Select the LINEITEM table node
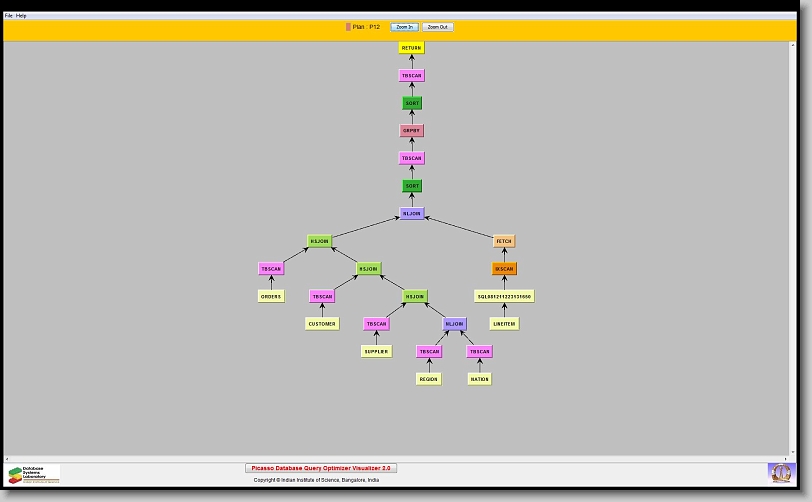Image resolution: width=812 pixels, height=502 pixels. pos(504,324)
